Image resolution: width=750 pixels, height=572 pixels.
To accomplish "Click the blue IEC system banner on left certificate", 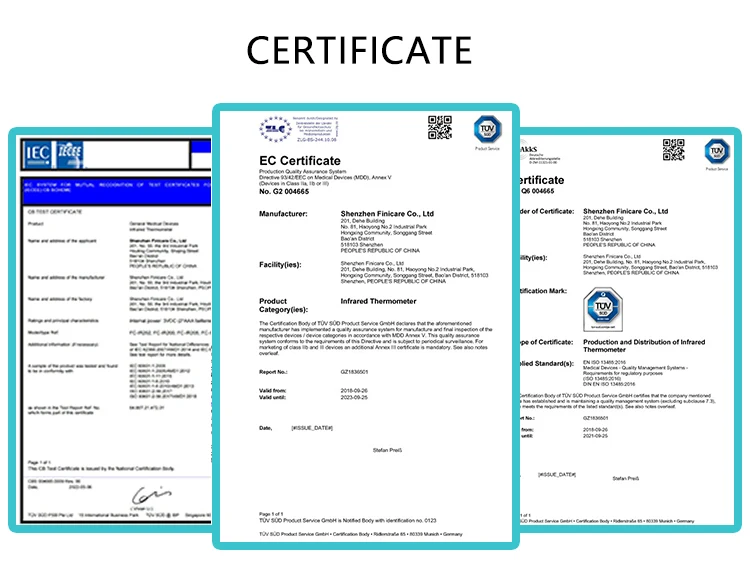I will click(116, 191).
